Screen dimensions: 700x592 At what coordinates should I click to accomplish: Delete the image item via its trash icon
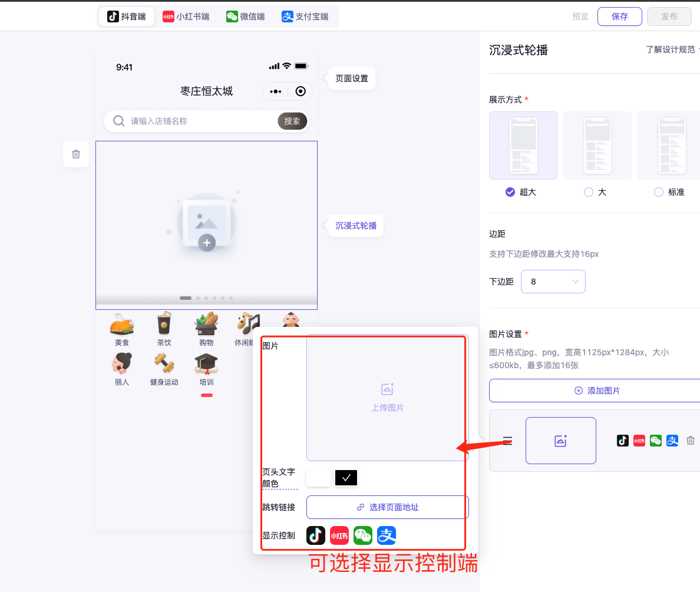point(691,441)
